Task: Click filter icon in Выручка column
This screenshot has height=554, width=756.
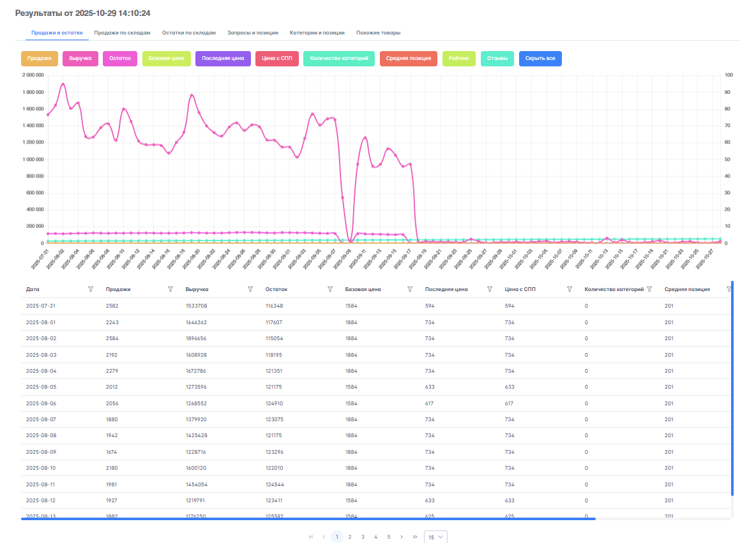Action: [x=250, y=289]
